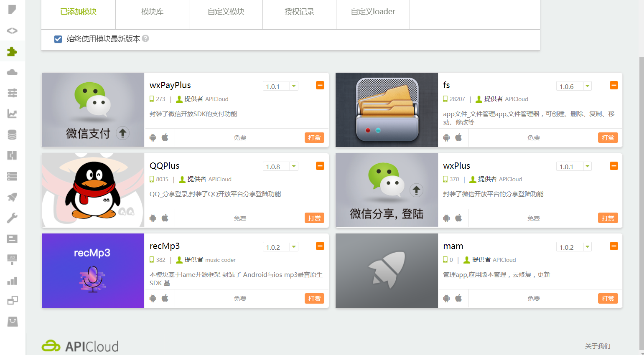Click the help question mark beside latest version option
Screen dimensions: 644x355
point(145,38)
